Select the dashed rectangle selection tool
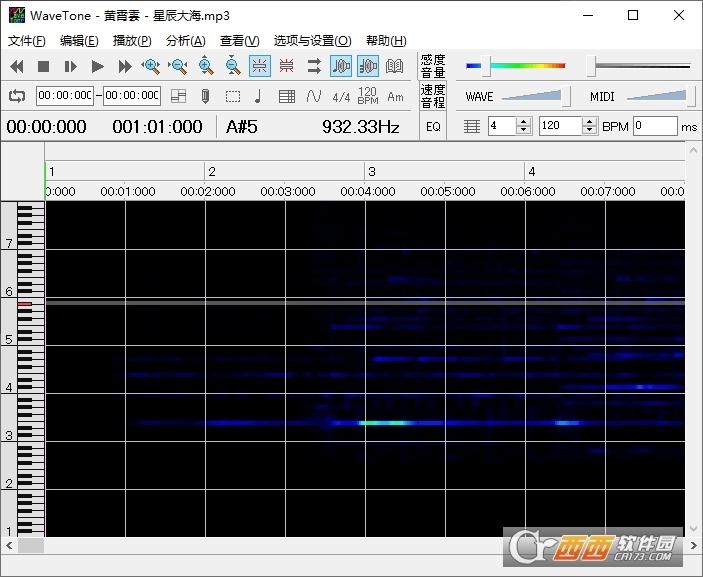 (x=233, y=96)
